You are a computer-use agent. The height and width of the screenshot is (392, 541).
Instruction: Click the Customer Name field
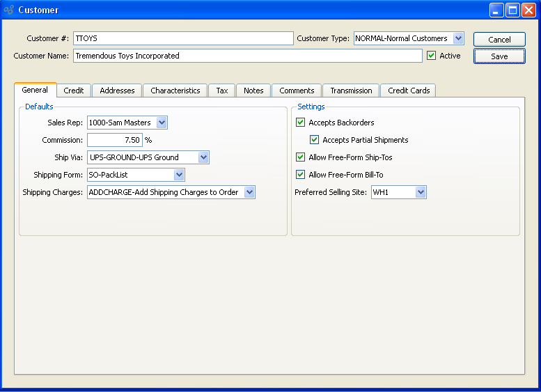248,56
